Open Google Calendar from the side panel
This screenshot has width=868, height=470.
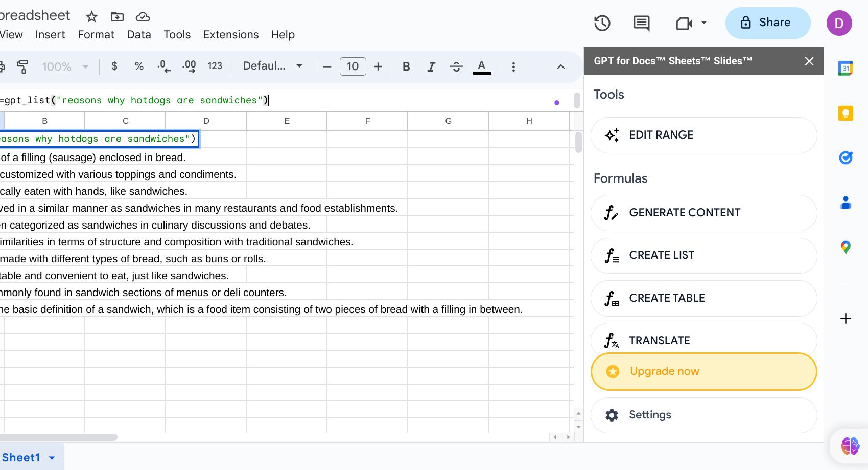coord(846,69)
